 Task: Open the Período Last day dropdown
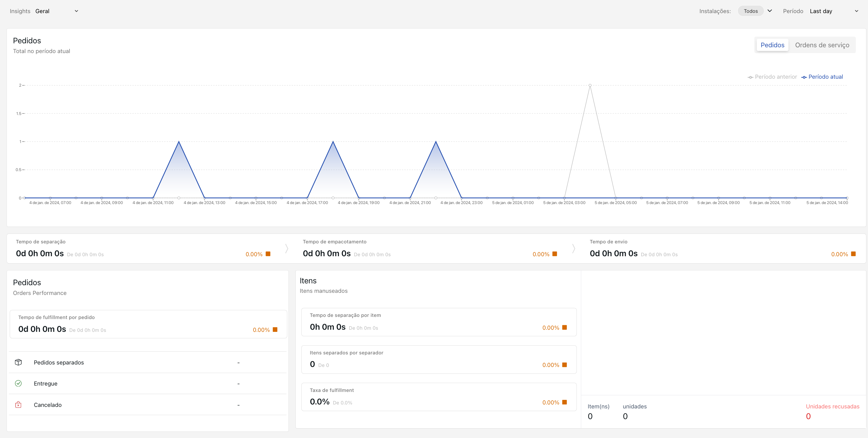(834, 11)
